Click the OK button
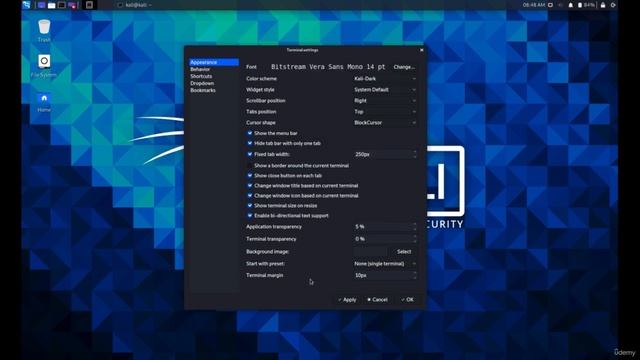The height and width of the screenshot is (360, 640). coord(407,300)
